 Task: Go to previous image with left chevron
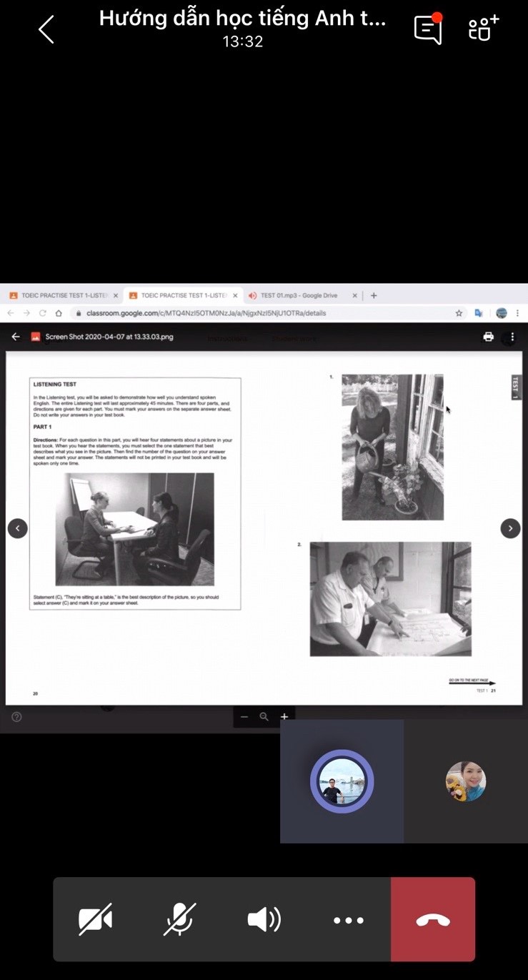coord(18,528)
